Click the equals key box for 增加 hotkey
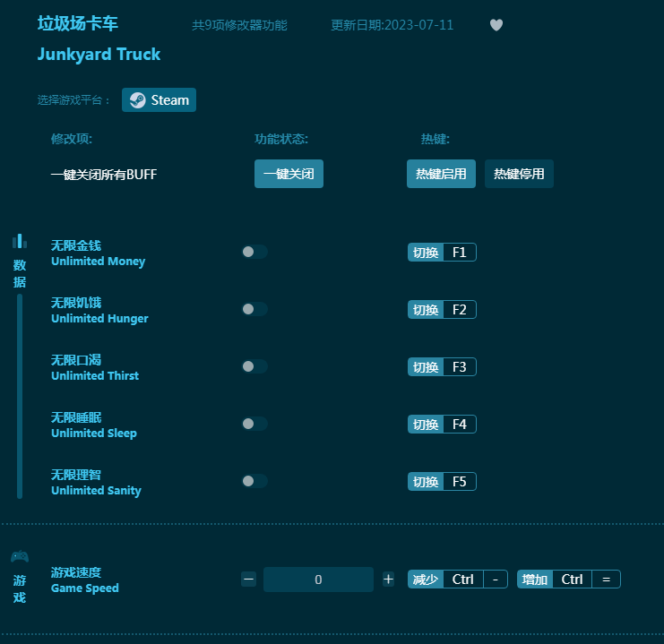664x644 pixels. point(606,580)
